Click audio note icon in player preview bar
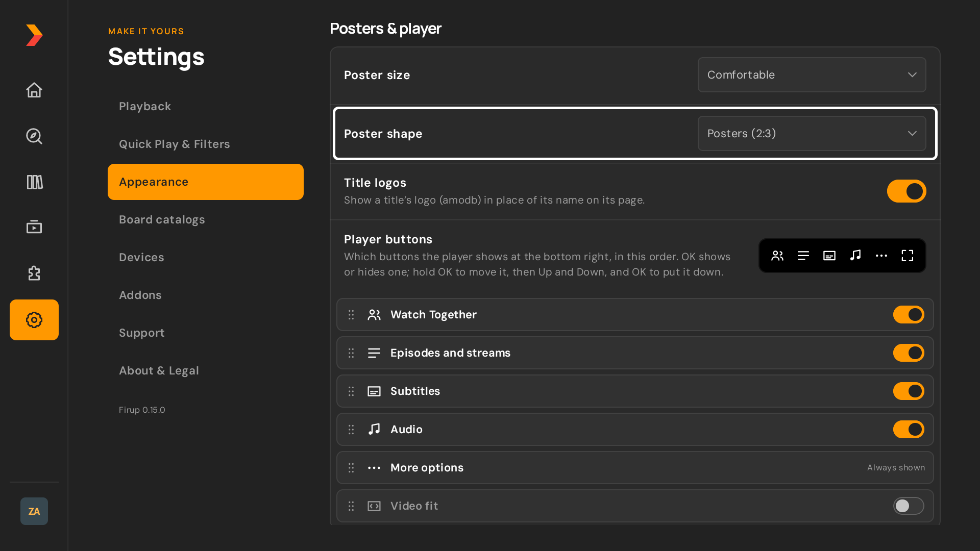Image resolution: width=980 pixels, height=551 pixels. pos(855,256)
